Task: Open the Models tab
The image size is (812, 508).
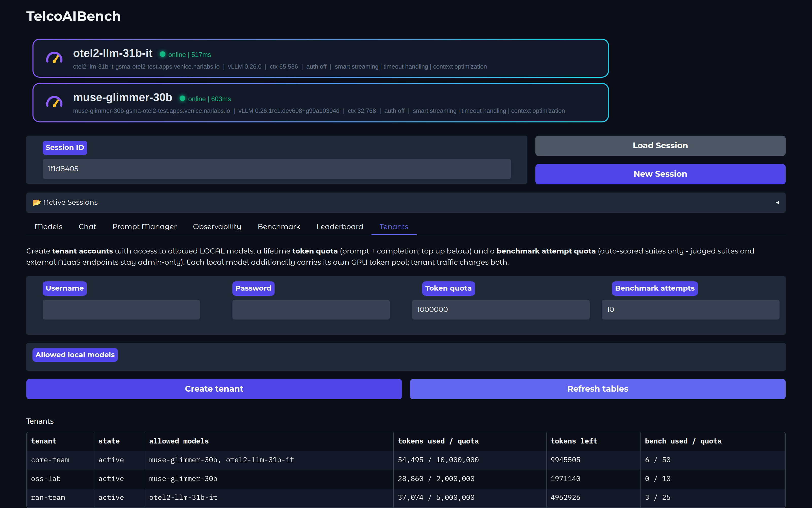Action: 49,227
